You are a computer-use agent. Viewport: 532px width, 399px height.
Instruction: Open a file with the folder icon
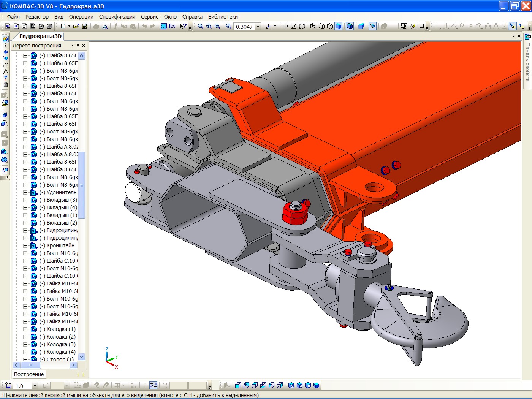pos(76,26)
